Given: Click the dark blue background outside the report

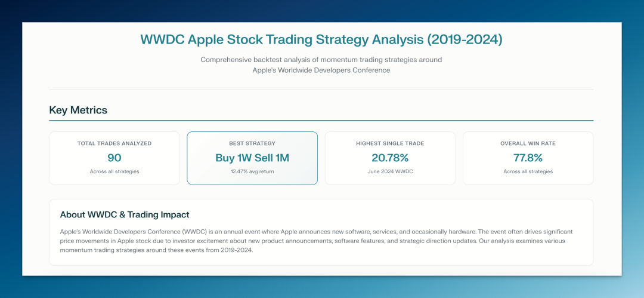Looking at the screenshot, I should [x=11, y=149].
